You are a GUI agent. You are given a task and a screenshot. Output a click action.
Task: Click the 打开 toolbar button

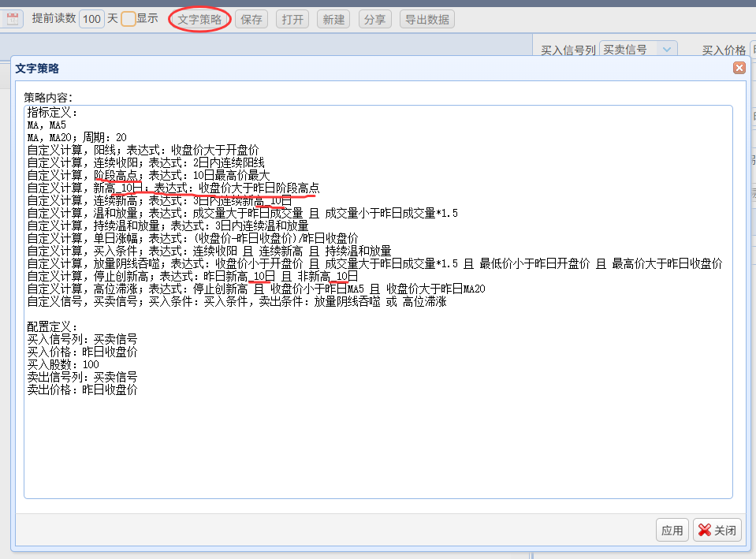click(292, 19)
